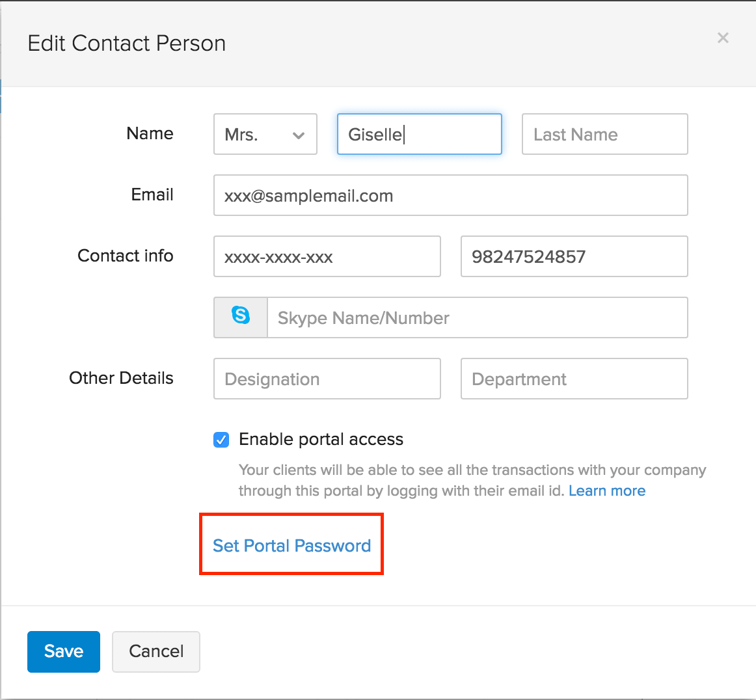Select the Designation input field

coord(327,379)
